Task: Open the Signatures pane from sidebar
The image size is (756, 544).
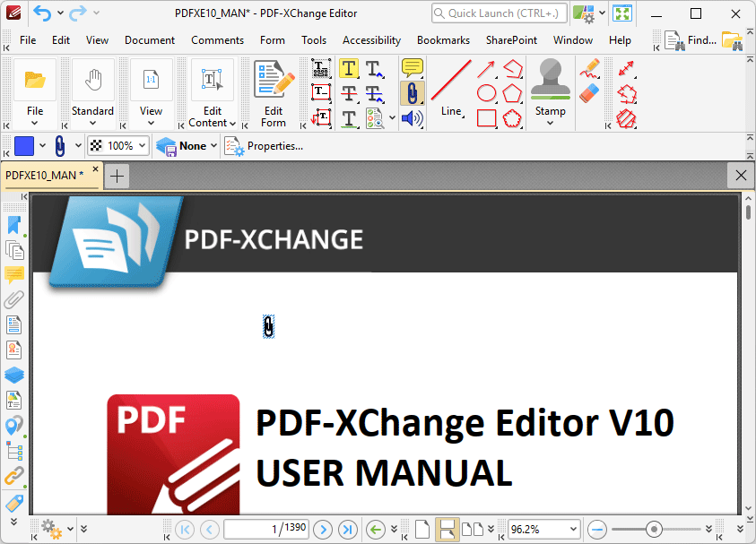Action: tap(14, 350)
